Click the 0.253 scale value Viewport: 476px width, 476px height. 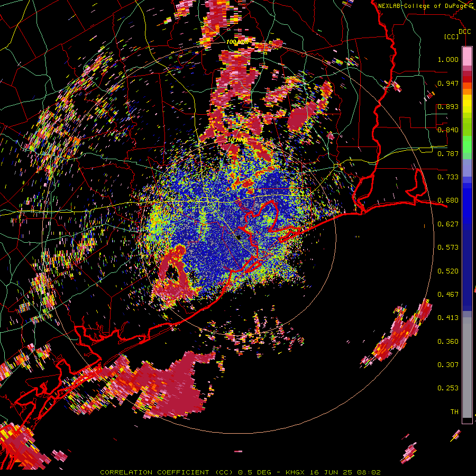point(448,388)
